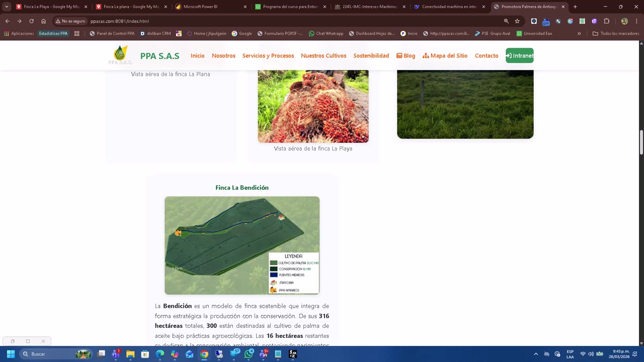The width and height of the screenshot is (644, 362).
Task: Close the Promotora Palmera de Antioquia tab
Action: pyautogui.click(x=563, y=7)
